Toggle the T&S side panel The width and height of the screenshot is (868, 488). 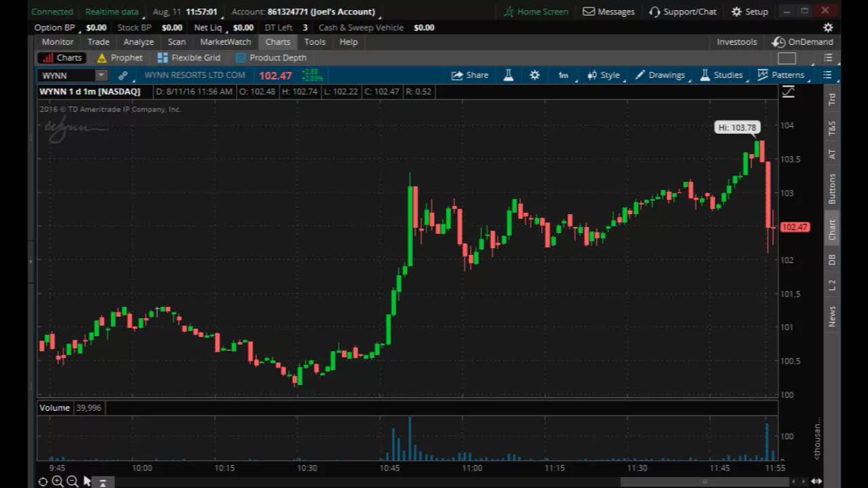[x=832, y=127]
